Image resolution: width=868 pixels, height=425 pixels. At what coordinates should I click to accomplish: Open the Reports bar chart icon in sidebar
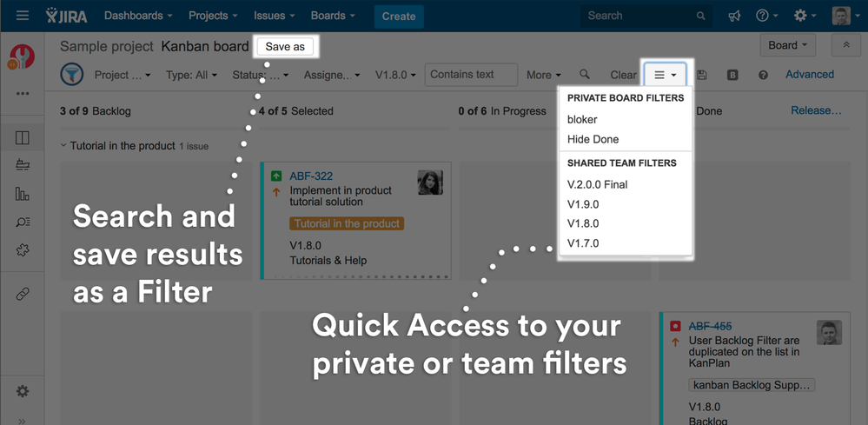tap(22, 194)
